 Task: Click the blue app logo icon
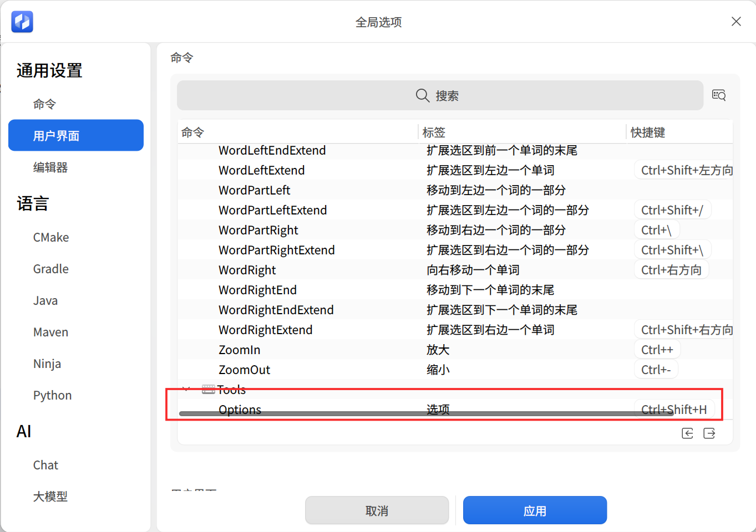pos(22,22)
